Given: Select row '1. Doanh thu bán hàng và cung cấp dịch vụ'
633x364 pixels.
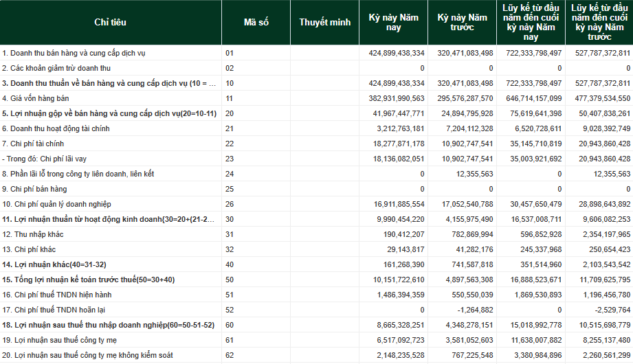Looking at the screenshot, I should pos(316,53).
